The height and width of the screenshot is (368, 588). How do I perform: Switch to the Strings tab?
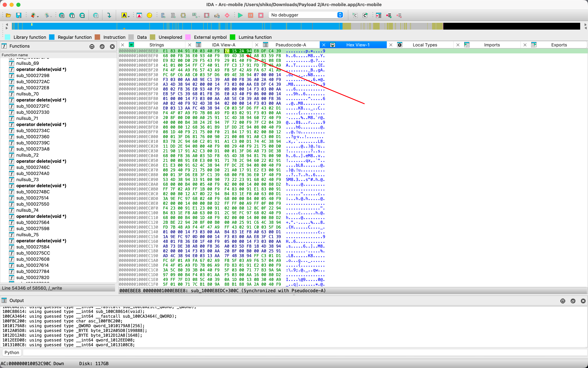coord(156,45)
